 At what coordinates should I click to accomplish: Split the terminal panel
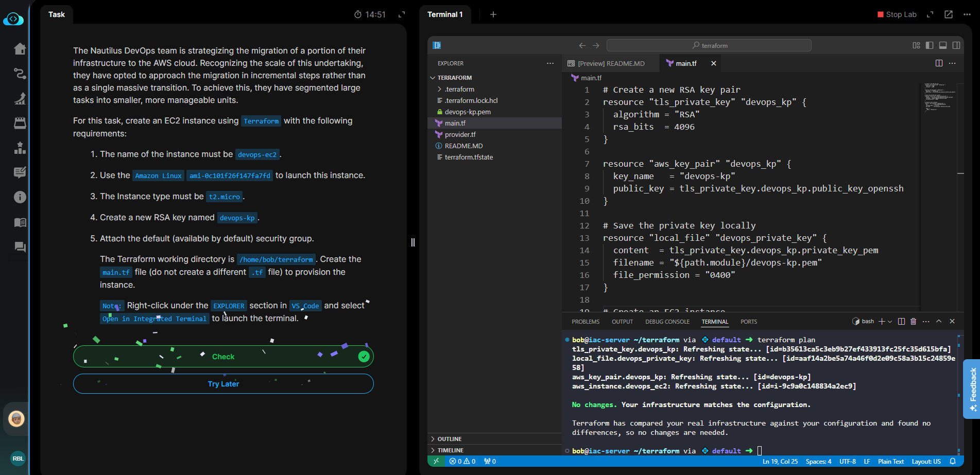(x=901, y=321)
